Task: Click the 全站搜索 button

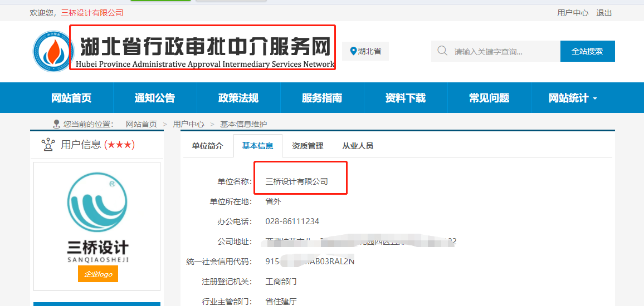Action: click(587, 51)
